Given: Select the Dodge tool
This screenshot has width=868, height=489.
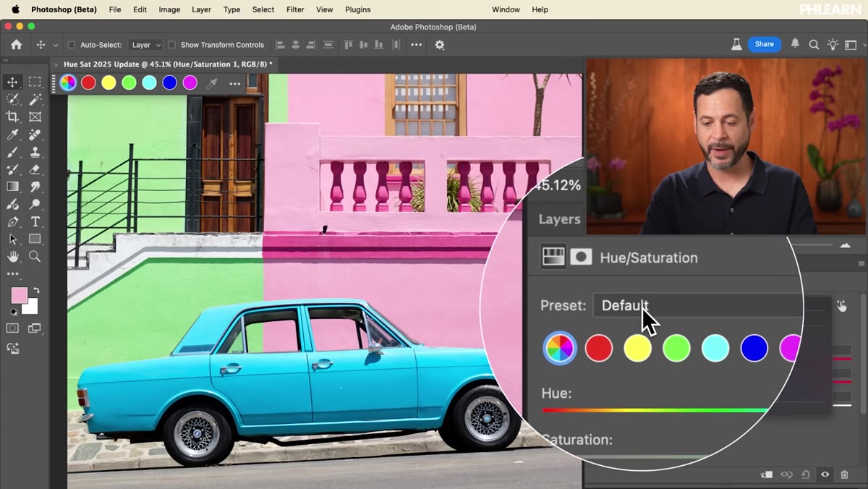Looking at the screenshot, I should pos(35,204).
